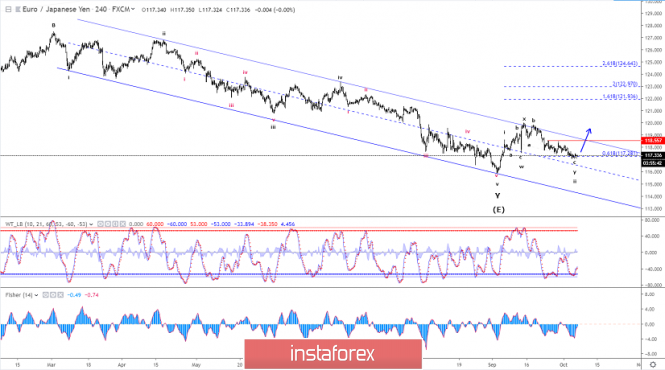
Task: Click the WT_LB blue value -60.000
Action: (176, 224)
